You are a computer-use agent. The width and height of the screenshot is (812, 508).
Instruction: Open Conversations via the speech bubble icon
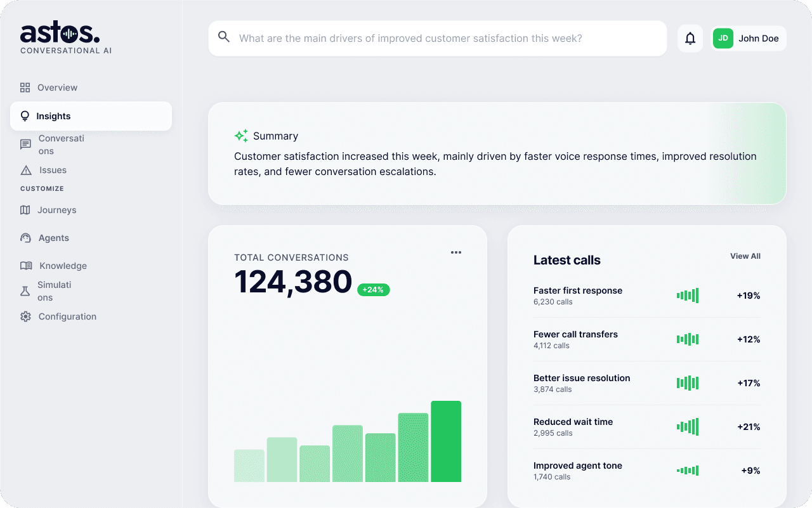(x=25, y=144)
